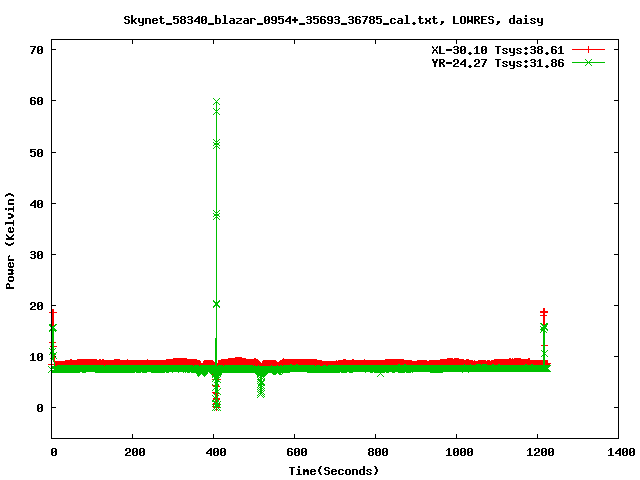Click the x-axis tick label 200
The image size is (640, 480).
point(135,452)
